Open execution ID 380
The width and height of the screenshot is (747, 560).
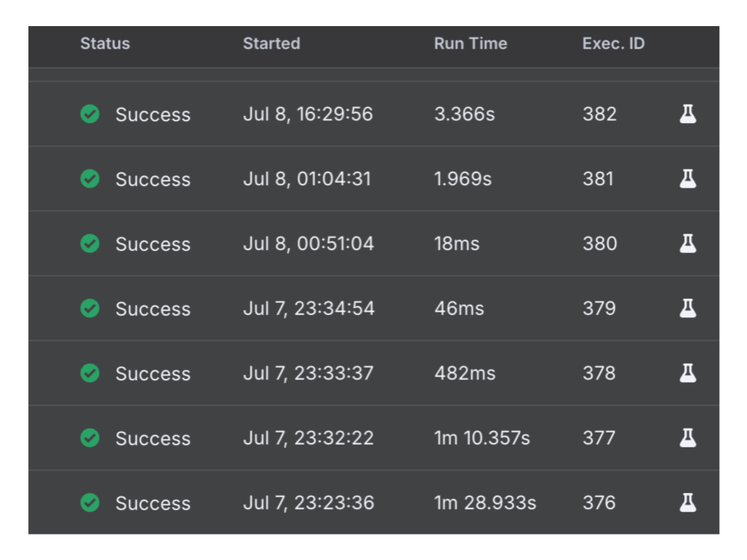coord(374,244)
